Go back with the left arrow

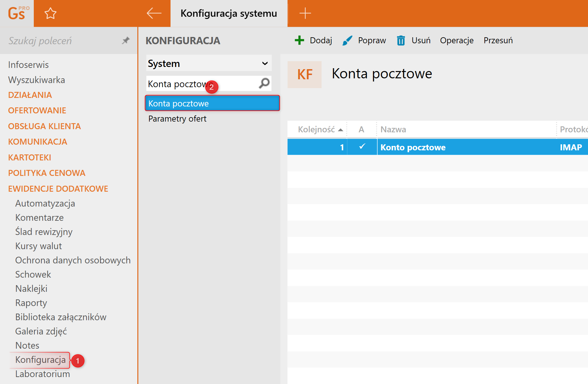coord(154,13)
